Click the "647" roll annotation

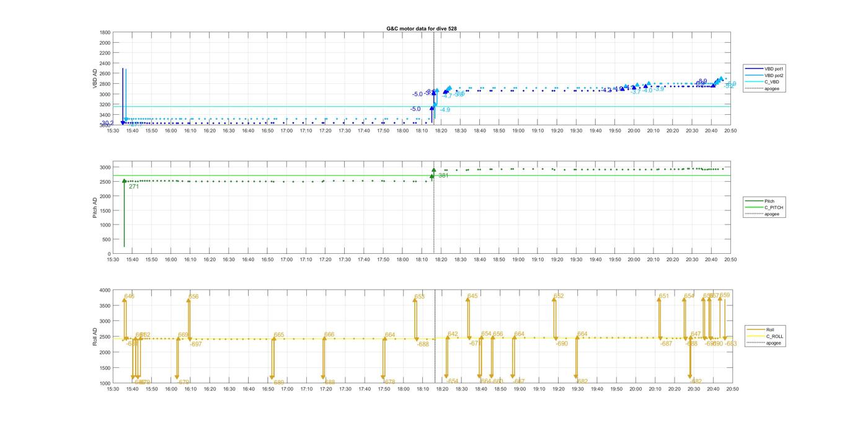[x=696, y=334]
